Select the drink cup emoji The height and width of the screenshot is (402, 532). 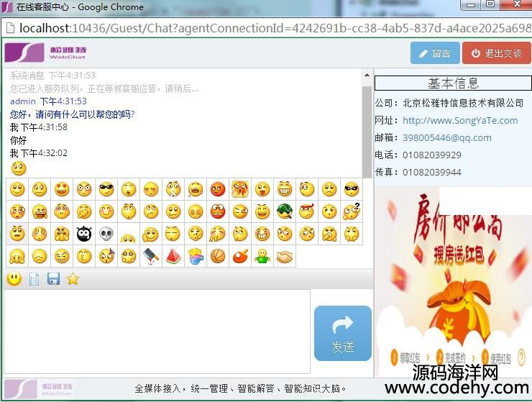tap(196, 257)
